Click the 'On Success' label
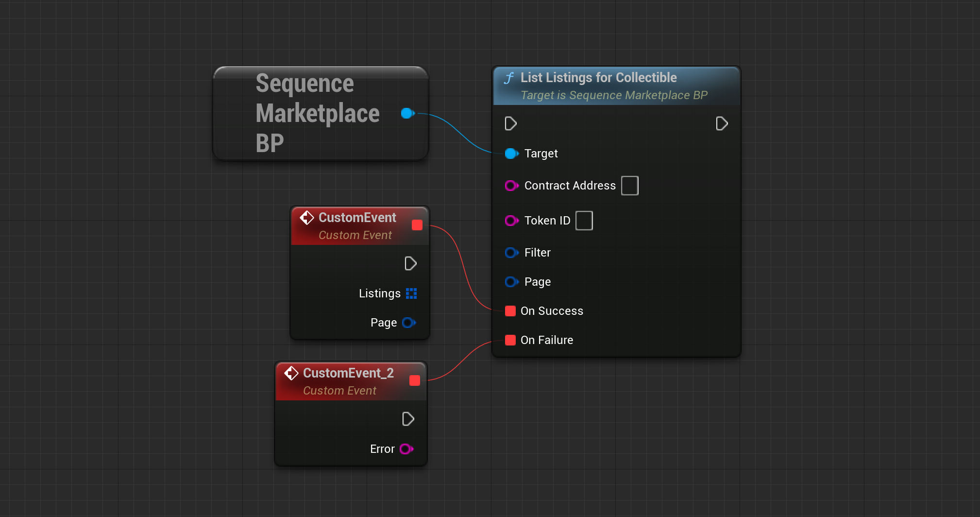 tap(552, 311)
